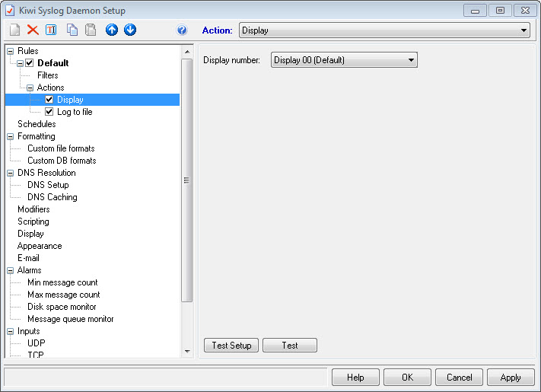Move item down with blue arrow

pos(130,30)
